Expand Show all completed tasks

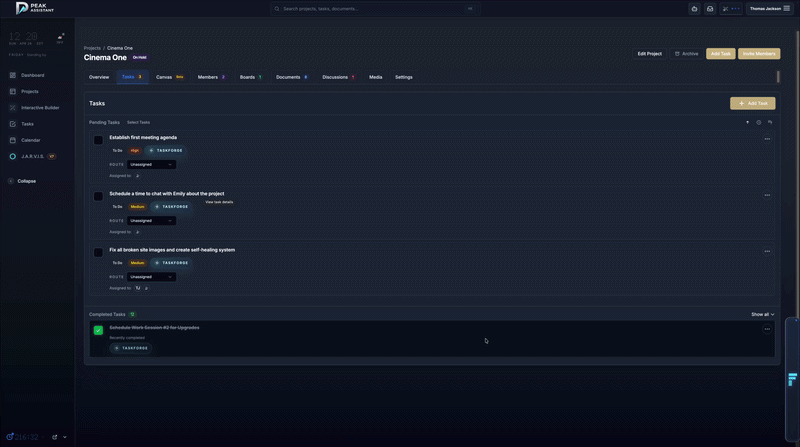point(762,314)
